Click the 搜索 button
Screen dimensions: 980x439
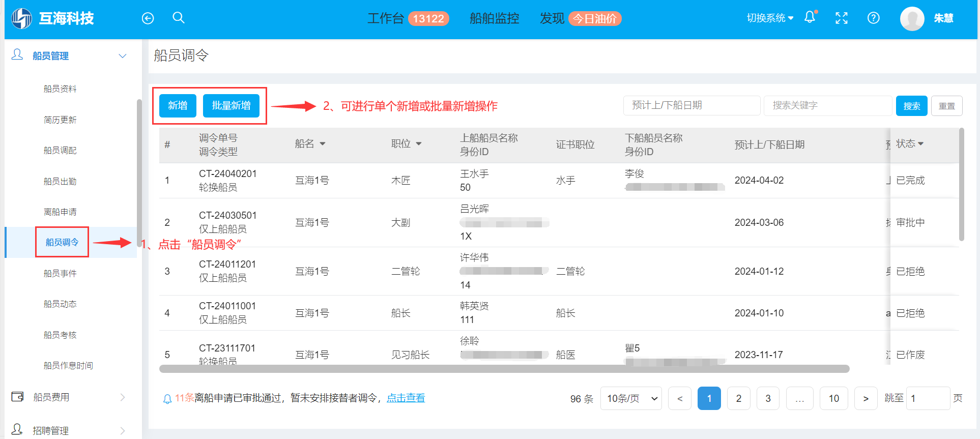click(911, 106)
